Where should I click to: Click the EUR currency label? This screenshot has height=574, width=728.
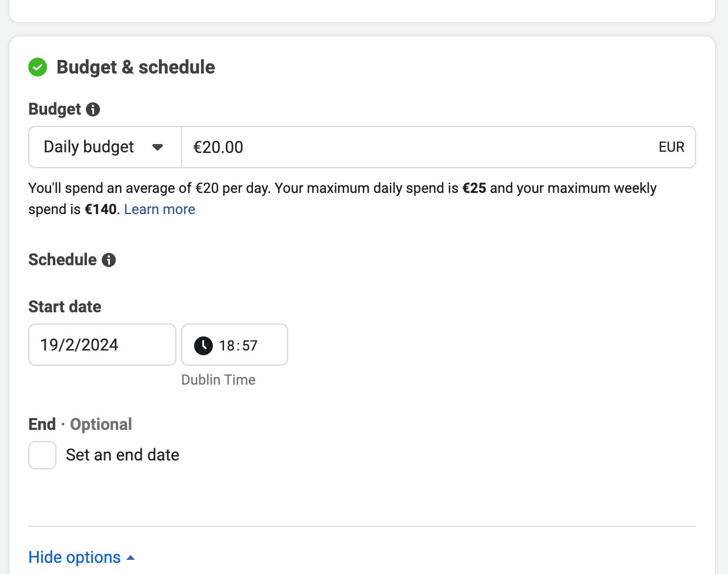tap(671, 147)
